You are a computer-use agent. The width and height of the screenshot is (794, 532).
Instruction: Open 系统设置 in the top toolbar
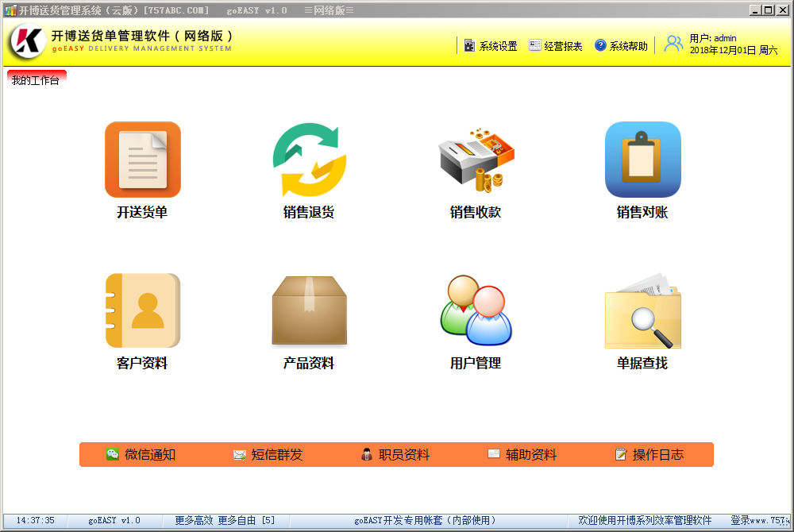coord(491,46)
